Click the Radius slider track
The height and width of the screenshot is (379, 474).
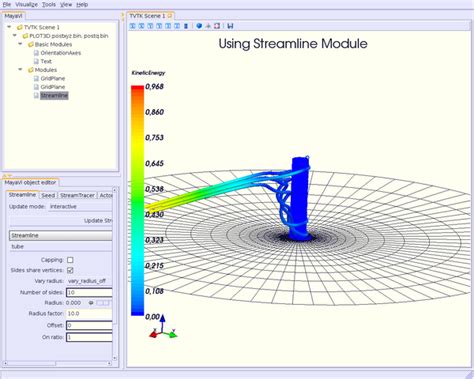pyautogui.click(x=103, y=303)
